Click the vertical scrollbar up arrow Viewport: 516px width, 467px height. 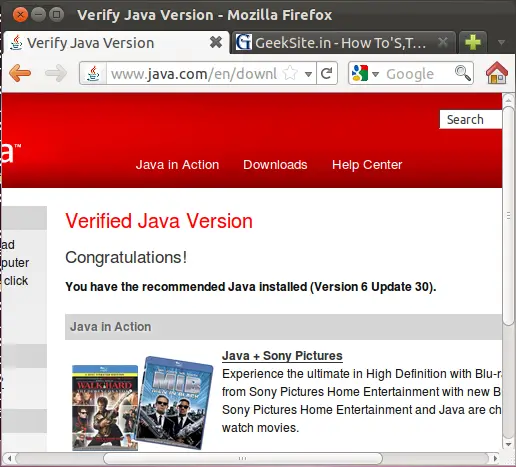[x=509, y=99]
